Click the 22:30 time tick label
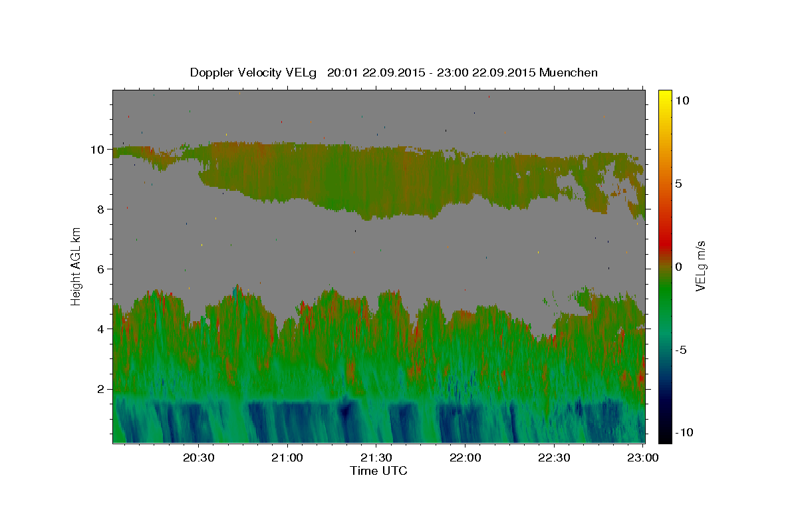The width and height of the screenshot is (798, 532). click(554, 458)
